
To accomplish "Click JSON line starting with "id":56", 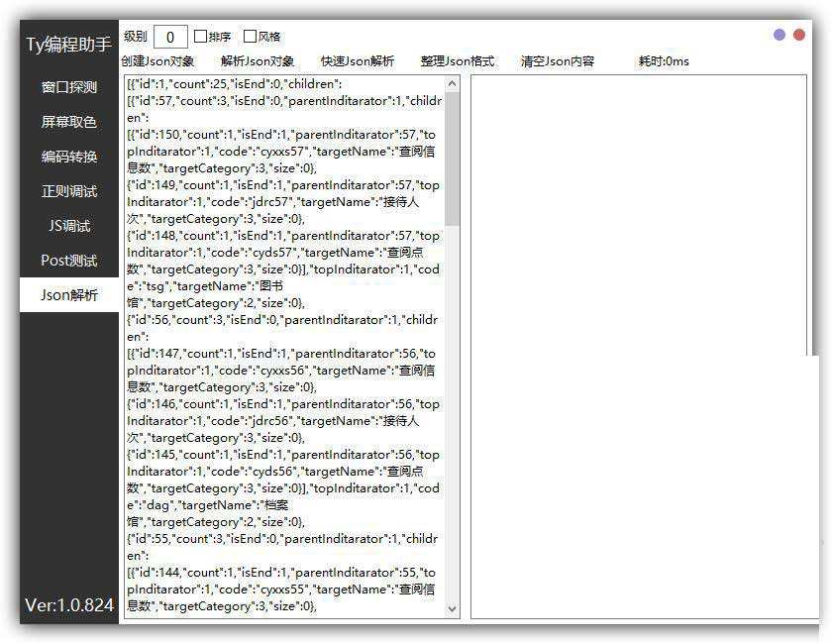I will click(x=282, y=320).
